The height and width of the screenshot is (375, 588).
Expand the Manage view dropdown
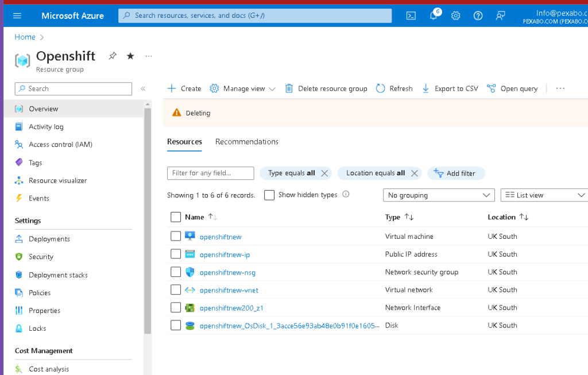(243, 88)
